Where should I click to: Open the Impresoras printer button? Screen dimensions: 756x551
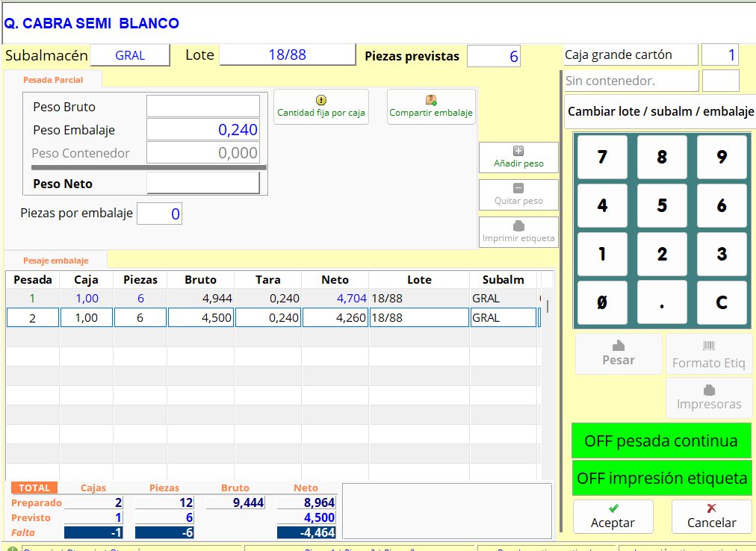click(709, 390)
